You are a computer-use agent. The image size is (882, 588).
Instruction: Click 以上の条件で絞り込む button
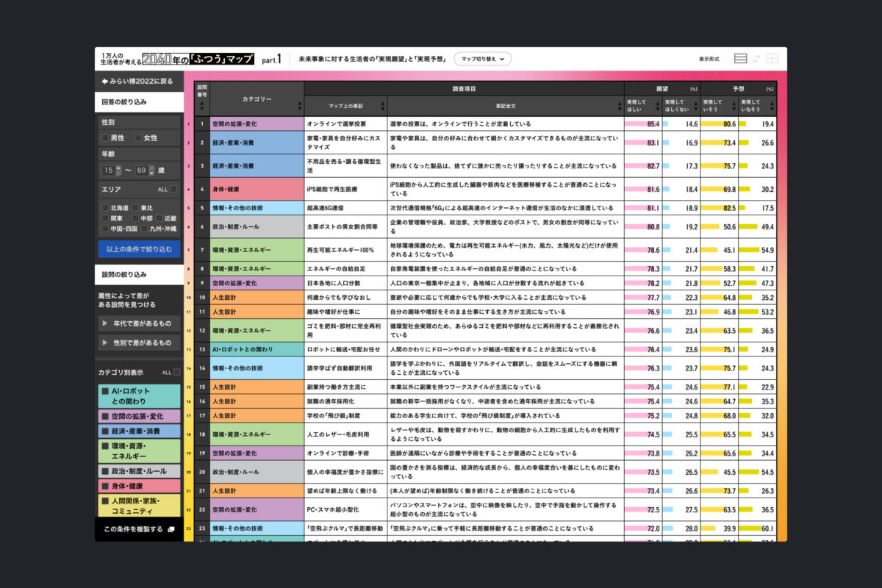pos(139,249)
